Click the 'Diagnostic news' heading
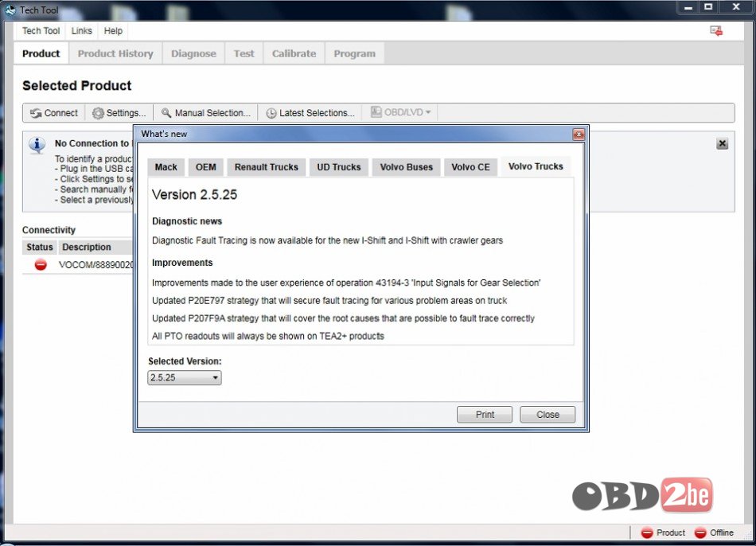Screen dimensions: 756x546 187,221
